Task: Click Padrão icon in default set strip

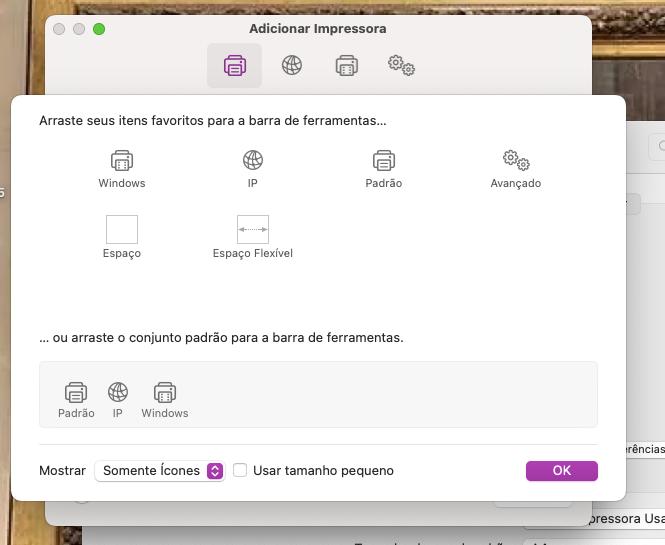Action: tap(76, 392)
